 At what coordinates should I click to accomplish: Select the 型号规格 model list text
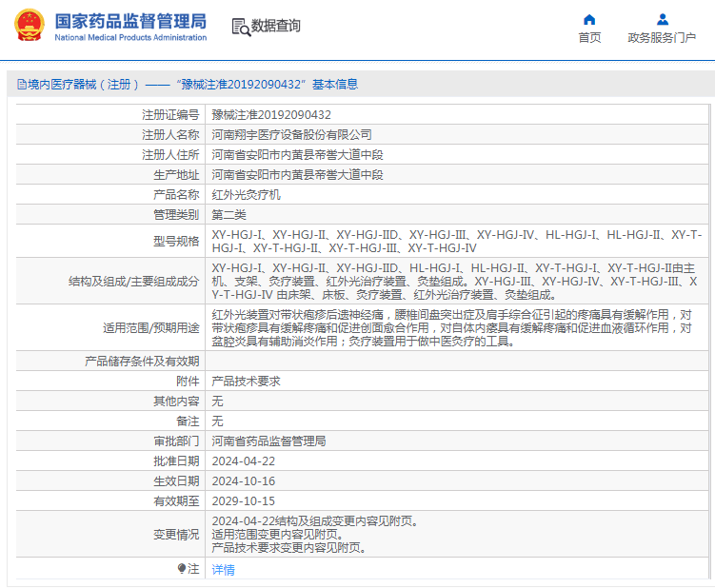coord(456,242)
